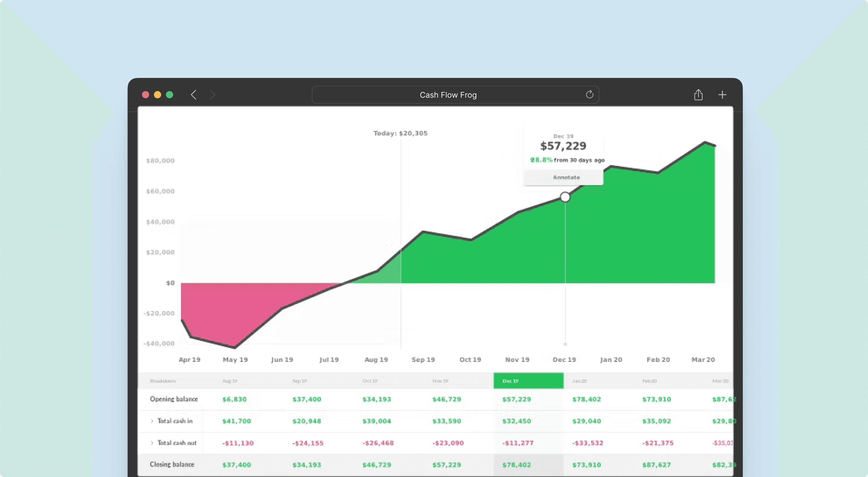Image resolution: width=868 pixels, height=477 pixels.
Task: Click total cash in value $41,700
Action: [x=237, y=421]
